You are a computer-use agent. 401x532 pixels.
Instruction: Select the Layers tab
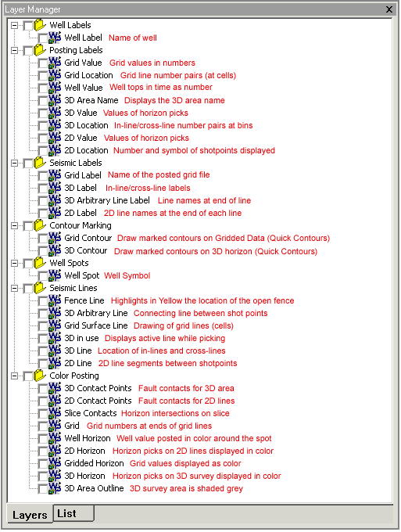click(x=30, y=515)
